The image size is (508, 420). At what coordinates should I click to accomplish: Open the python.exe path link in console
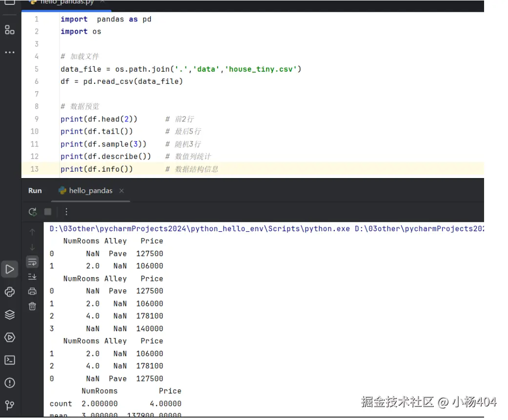pos(200,229)
